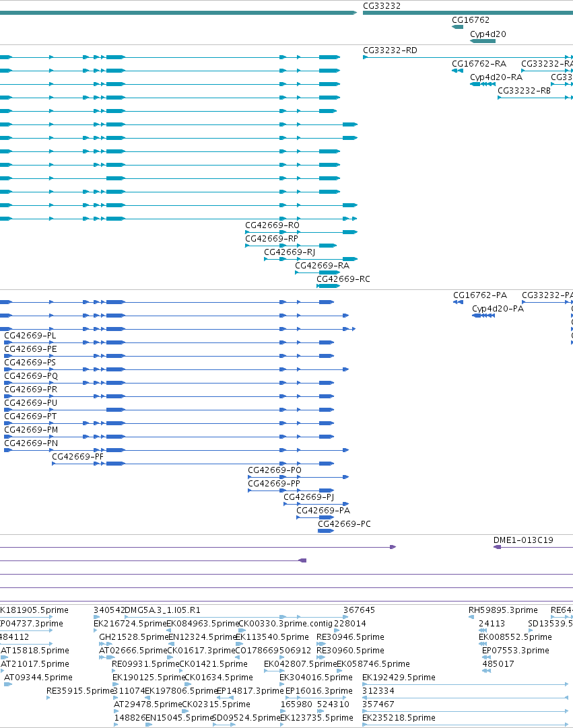This screenshot has height=728, width=573.
Task: Click the CG33232-RB transcript label
Action: pyautogui.click(x=524, y=91)
